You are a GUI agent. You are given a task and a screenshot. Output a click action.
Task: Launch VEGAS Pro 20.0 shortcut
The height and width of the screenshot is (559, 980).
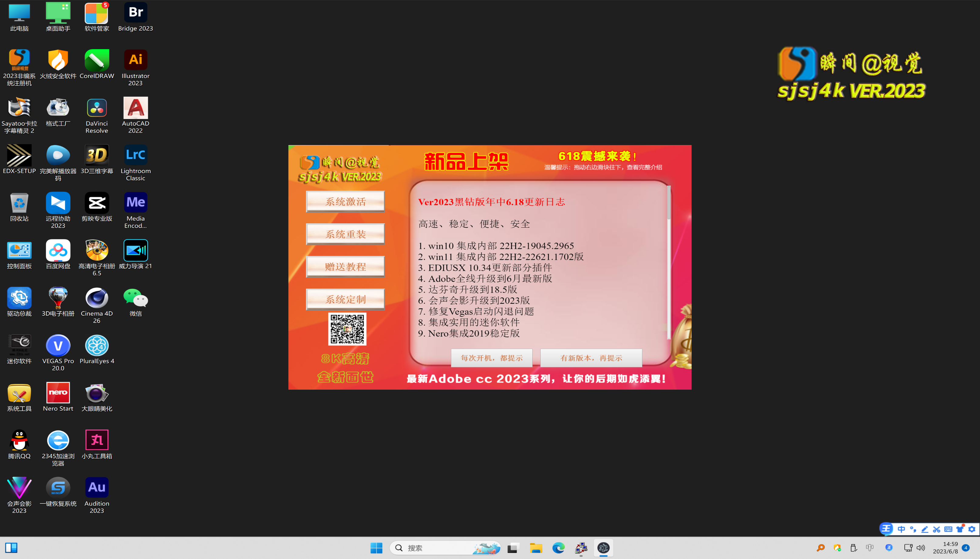point(58,353)
